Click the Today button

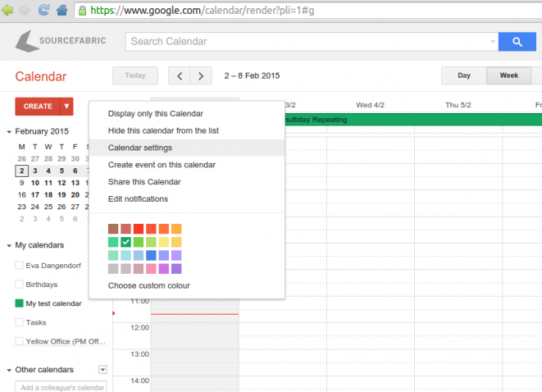tap(135, 75)
